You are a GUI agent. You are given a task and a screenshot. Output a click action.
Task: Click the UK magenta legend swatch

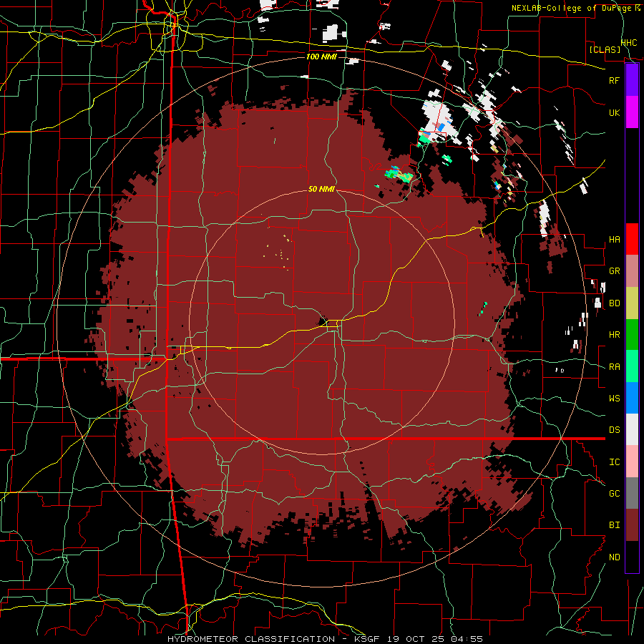[x=632, y=112]
